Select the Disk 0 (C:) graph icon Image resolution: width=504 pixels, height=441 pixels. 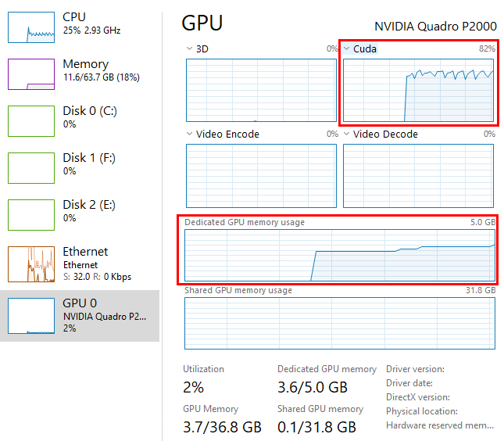tap(31, 121)
